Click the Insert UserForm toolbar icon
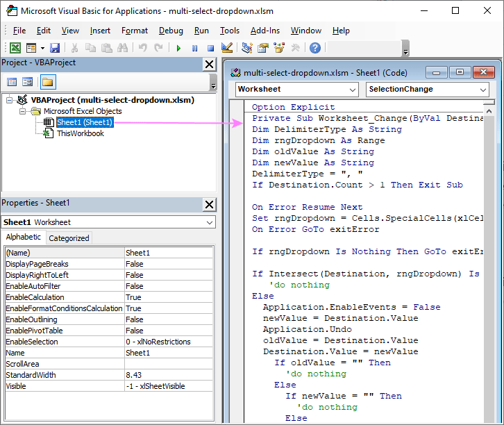Screen dimensions: 504x425 coord(31,48)
